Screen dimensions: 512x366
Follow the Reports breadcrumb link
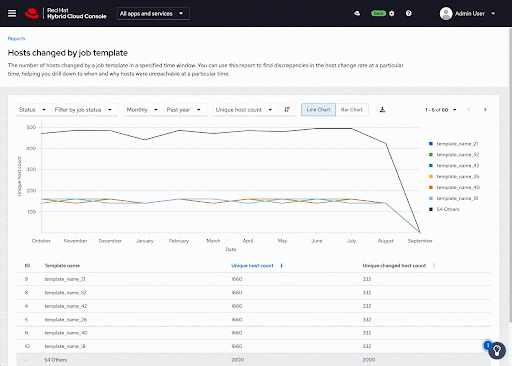pos(17,39)
